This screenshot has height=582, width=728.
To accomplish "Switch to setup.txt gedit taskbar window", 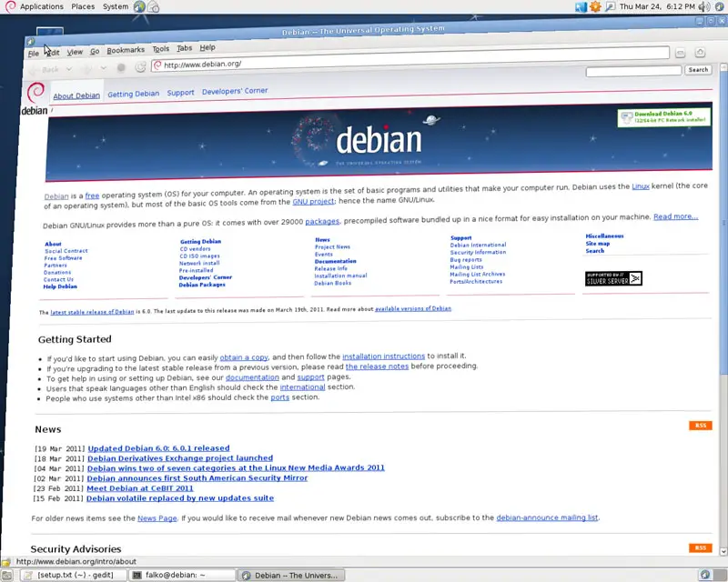I will (x=75, y=575).
